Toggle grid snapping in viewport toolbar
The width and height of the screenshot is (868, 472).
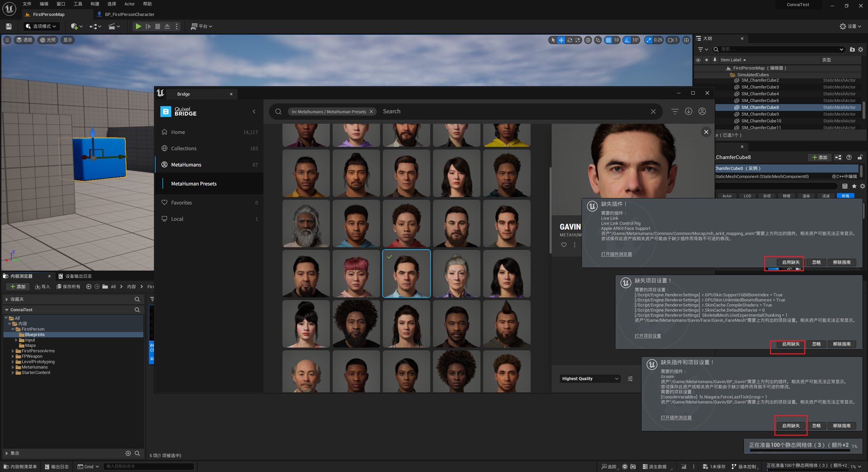click(608, 40)
